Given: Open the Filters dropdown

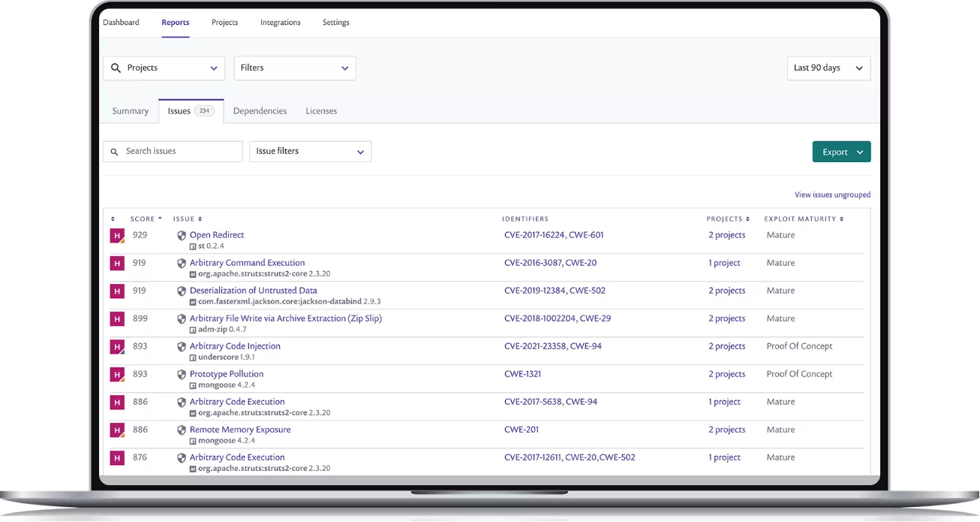Looking at the screenshot, I should 294,68.
